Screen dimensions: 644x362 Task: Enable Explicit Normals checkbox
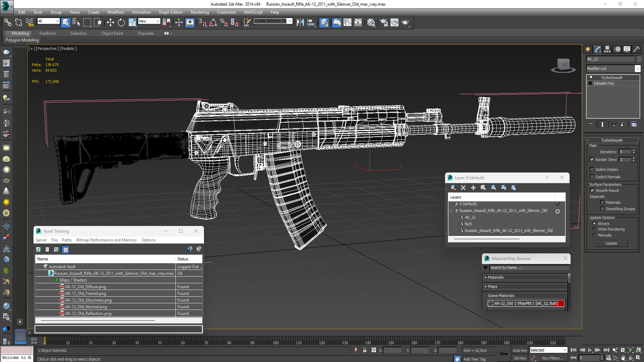point(592,177)
